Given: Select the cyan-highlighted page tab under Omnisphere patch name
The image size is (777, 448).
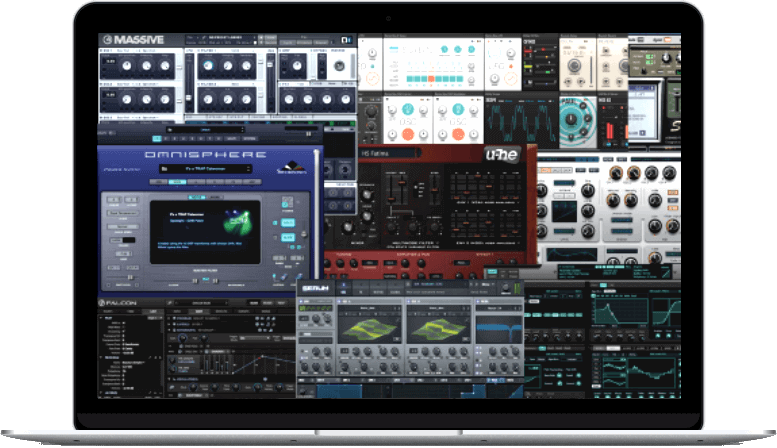Looking at the screenshot, I should [177, 182].
